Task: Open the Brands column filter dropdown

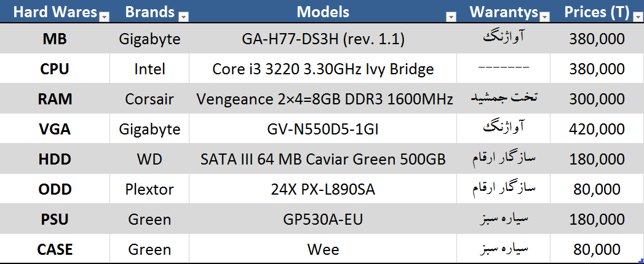Action: [183, 17]
